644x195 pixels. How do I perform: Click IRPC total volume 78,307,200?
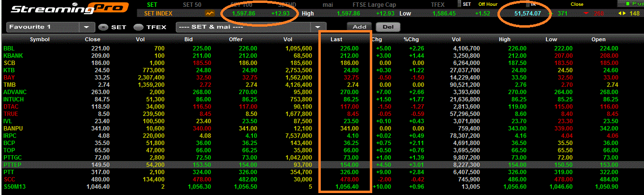pyautogui.click(x=464, y=136)
